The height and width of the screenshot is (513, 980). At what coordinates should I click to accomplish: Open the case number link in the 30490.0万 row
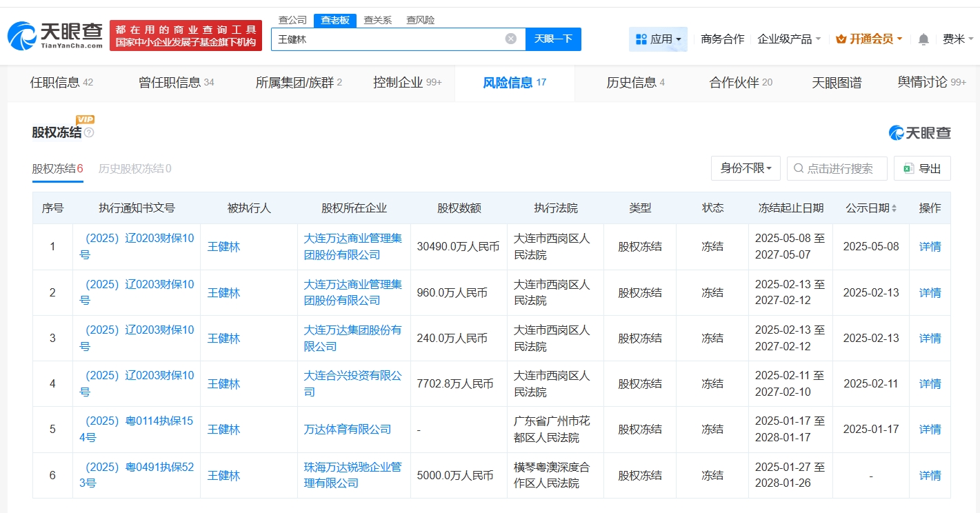pyautogui.click(x=137, y=247)
